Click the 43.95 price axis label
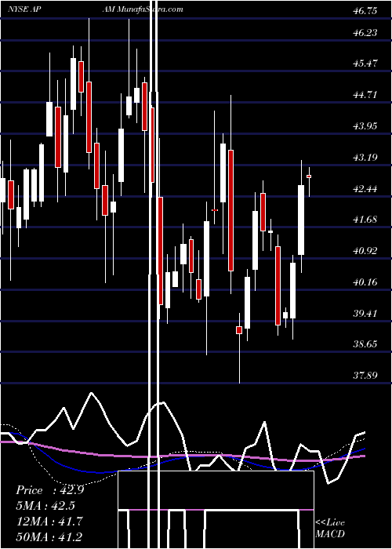392x549 pixels. pos(365,125)
